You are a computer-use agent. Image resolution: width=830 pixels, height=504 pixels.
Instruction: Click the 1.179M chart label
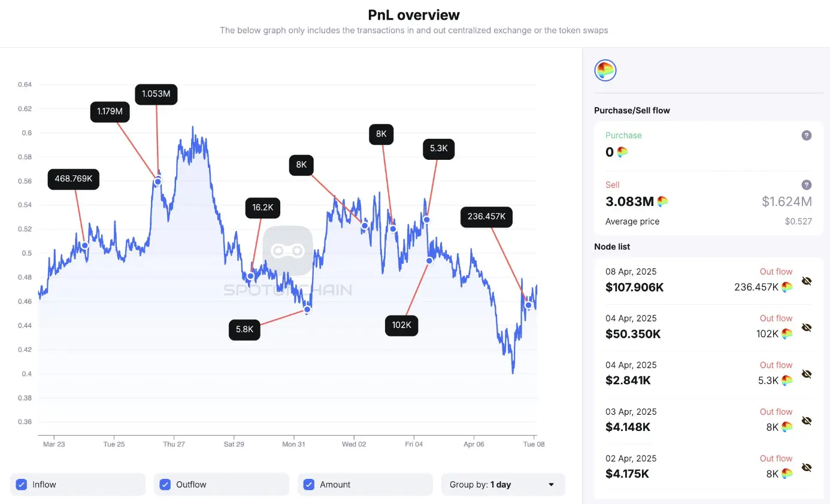coord(110,112)
